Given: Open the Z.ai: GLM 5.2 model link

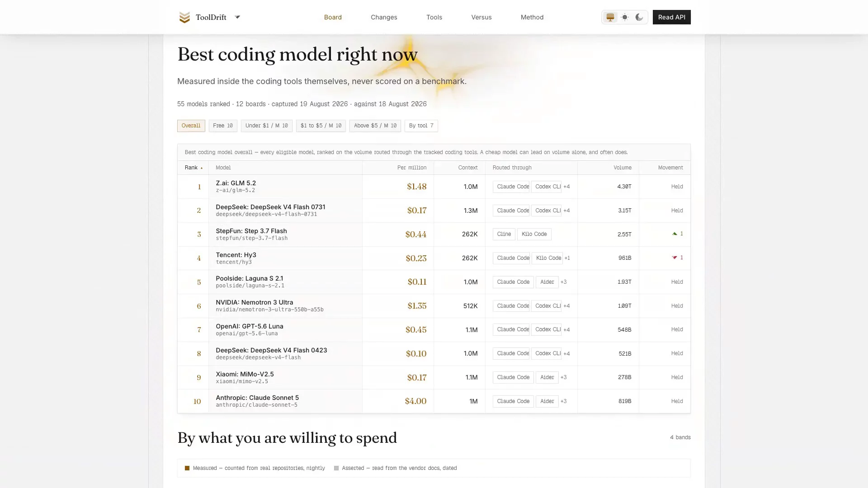Looking at the screenshot, I should (x=236, y=183).
